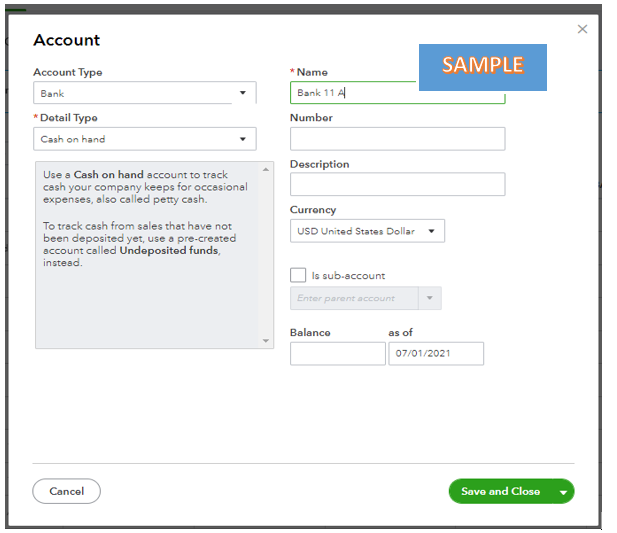Enable the Is sub-account checkbox
This screenshot has height=533, width=617.
click(298, 275)
